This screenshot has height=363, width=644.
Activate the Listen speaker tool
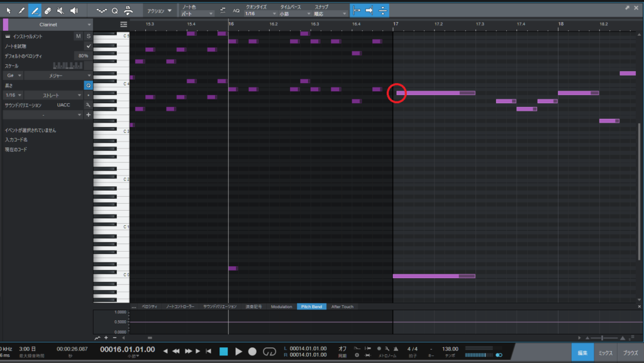point(74,11)
